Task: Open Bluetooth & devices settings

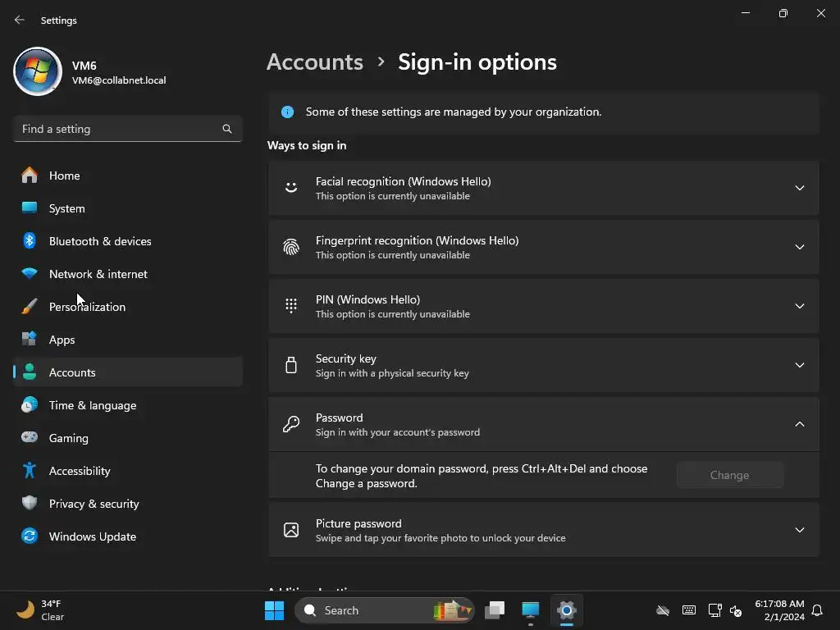Action: [127, 241]
